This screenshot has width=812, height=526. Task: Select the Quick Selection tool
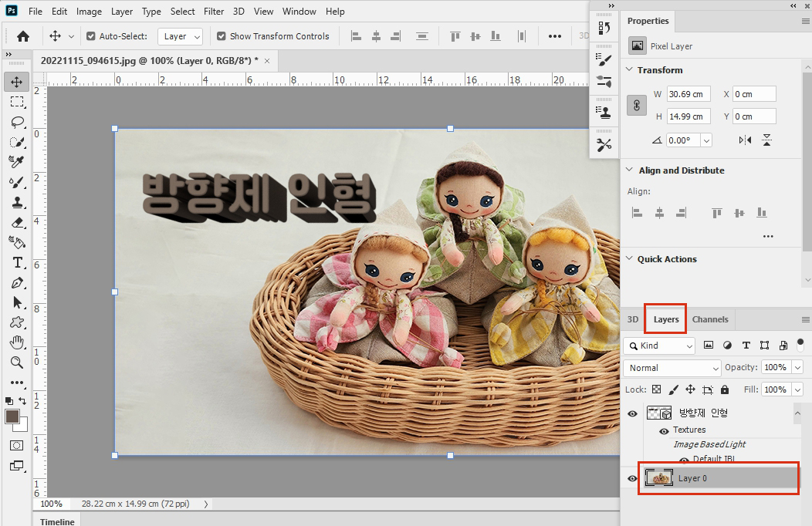(17, 142)
